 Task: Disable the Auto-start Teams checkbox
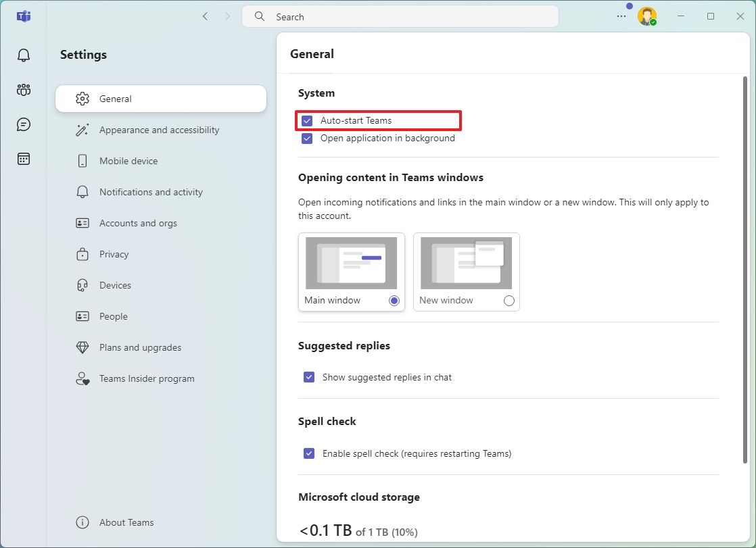coord(306,120)
